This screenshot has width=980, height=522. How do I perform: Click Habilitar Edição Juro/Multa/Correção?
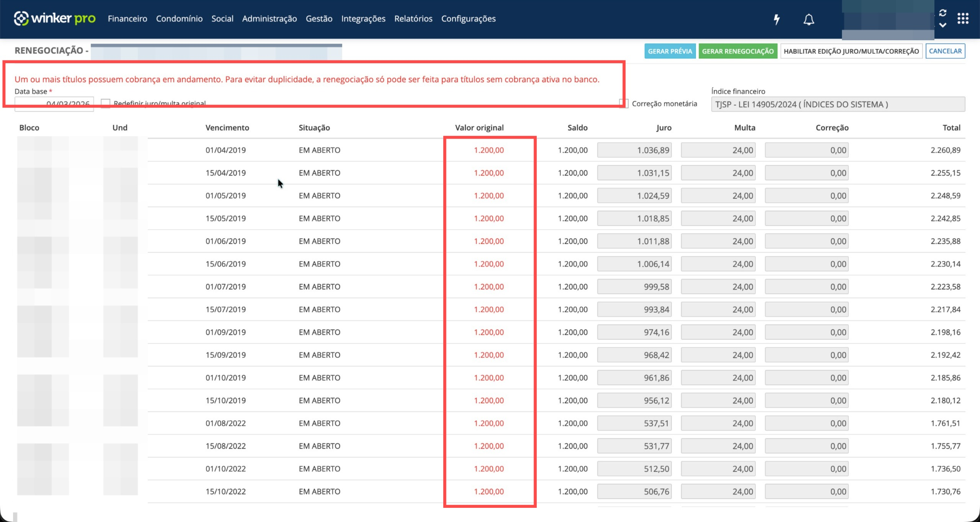click(851, 51)
